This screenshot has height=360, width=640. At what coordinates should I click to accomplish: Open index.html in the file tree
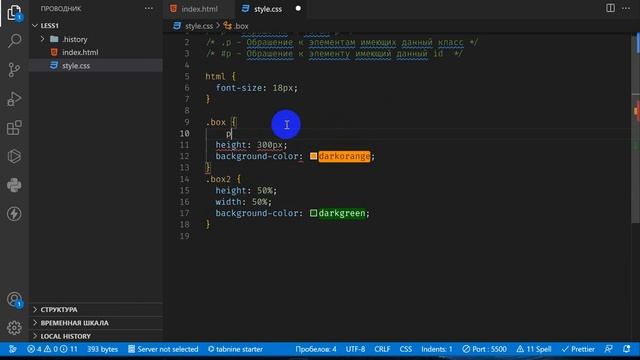pyautogui.click(x=80, y=52)
